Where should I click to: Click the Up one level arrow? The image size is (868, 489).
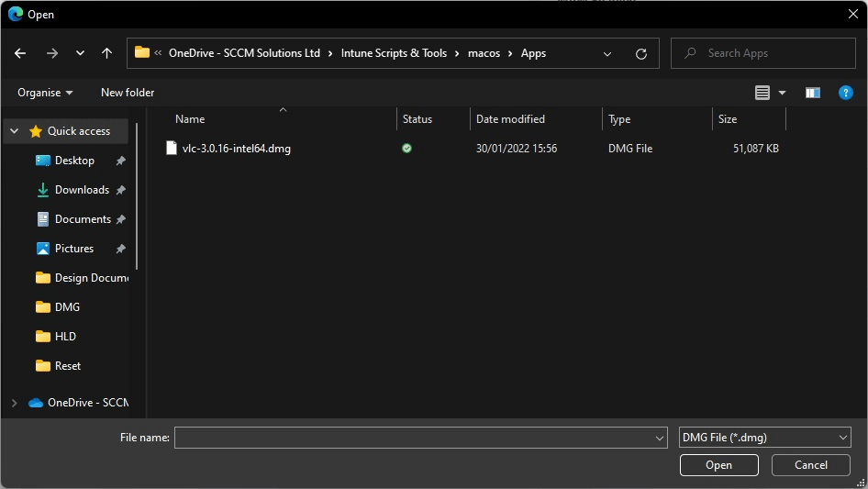click(106, 53)
